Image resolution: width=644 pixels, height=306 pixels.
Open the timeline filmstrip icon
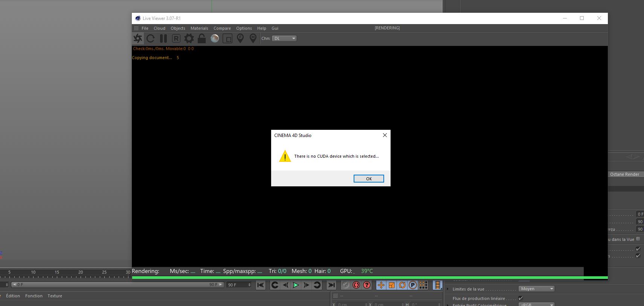(437, 285)
